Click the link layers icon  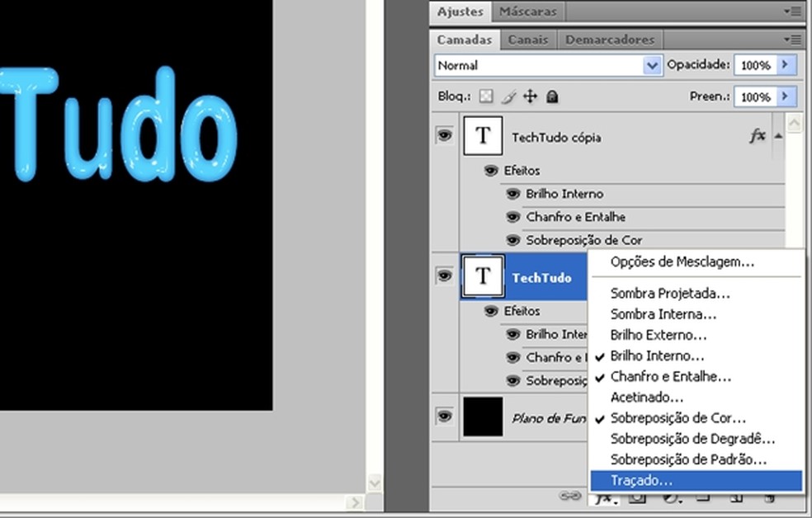point(570,497)
